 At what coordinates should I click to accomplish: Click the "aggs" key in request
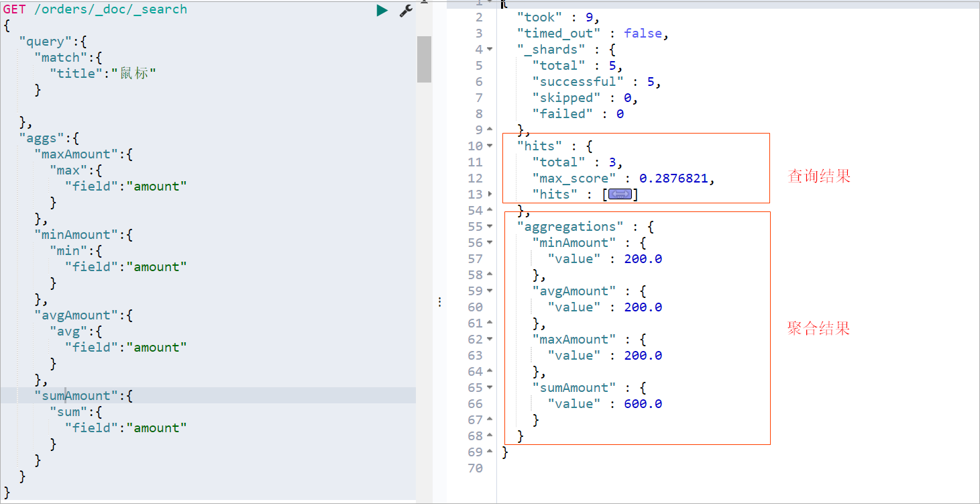point(42,138)
